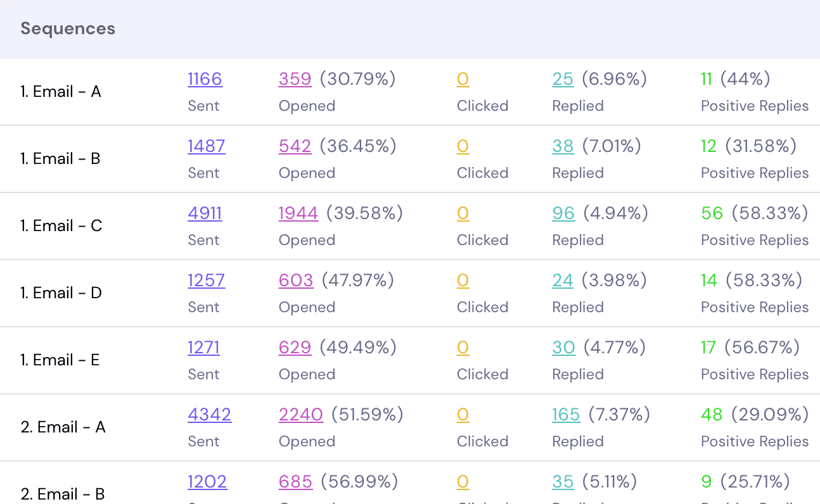Image resolution: width=820 pixels, height=504 pixels.
Task: View the 96 Replied count for Email C
Action: pos(563,213)
